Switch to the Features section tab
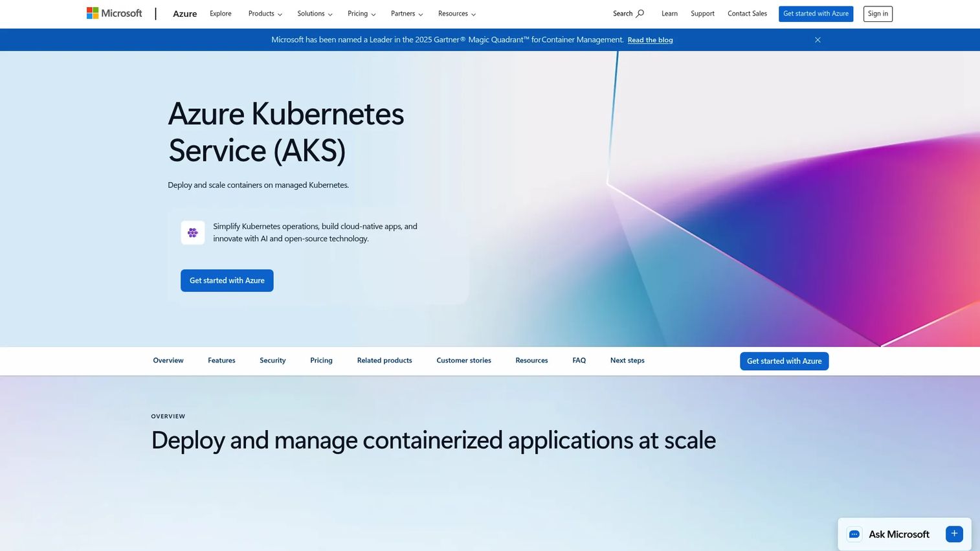Viewport: 980px width, 551px height. (x=221, y=361)
